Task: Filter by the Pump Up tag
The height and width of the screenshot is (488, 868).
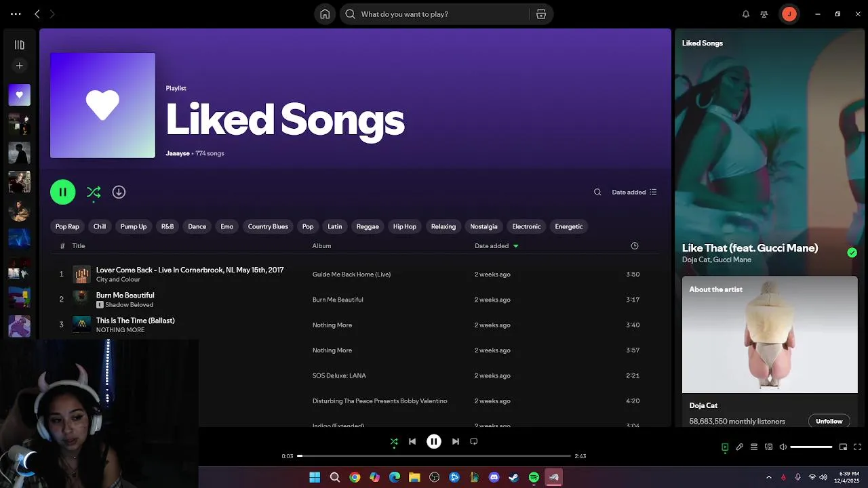Action: 134,226
